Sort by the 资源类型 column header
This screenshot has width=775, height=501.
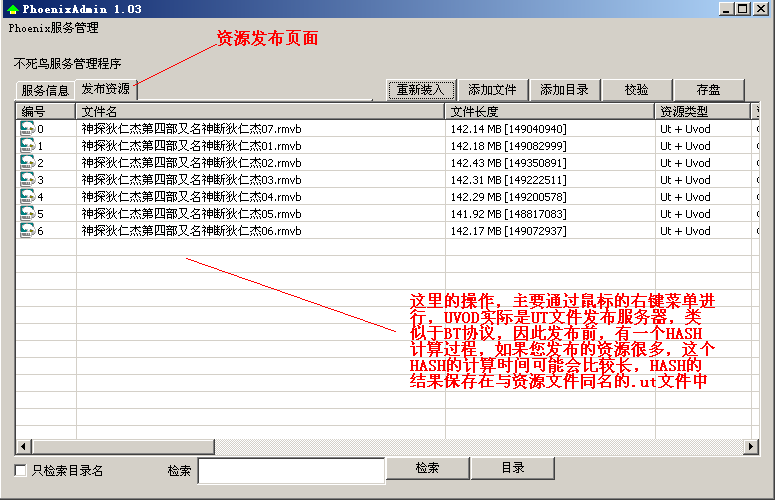[x=703, y=112]
